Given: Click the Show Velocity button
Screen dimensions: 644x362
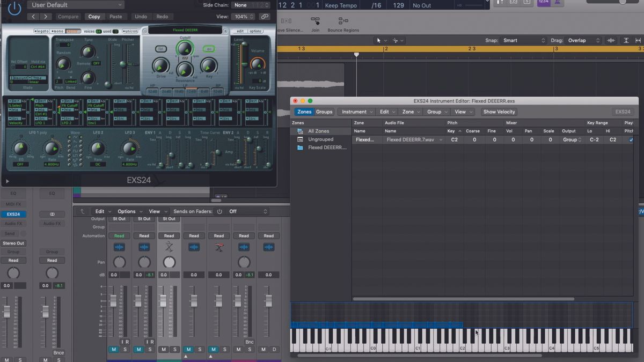Looking at the screenshot, I should tap(499, 112).
